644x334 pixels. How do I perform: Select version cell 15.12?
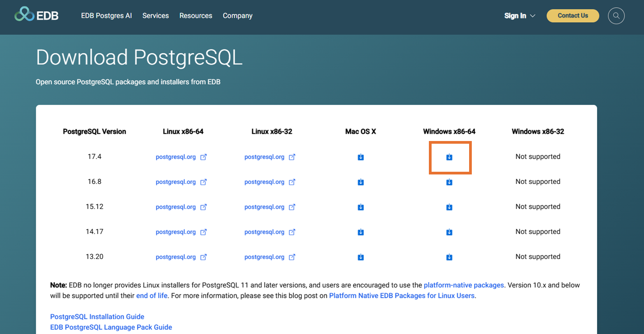(94, 207)
